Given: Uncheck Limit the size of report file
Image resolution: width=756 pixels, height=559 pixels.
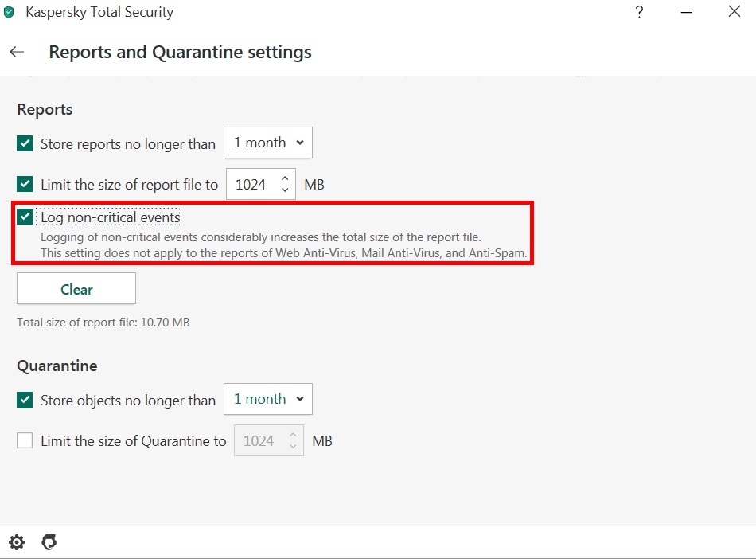Looking at the screenshot, I should coord(25,184).
